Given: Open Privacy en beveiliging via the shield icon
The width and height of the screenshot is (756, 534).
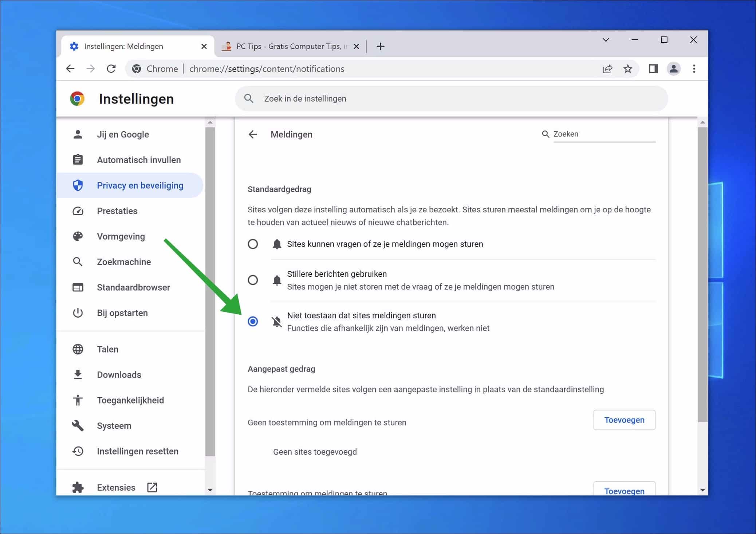Looking at the screenshot, I should 78,185.
